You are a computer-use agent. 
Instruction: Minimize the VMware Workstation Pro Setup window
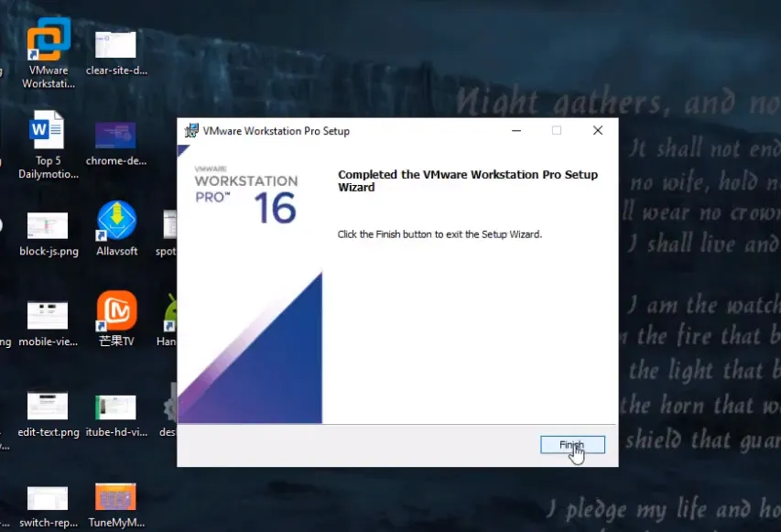[x=516, y=131]
